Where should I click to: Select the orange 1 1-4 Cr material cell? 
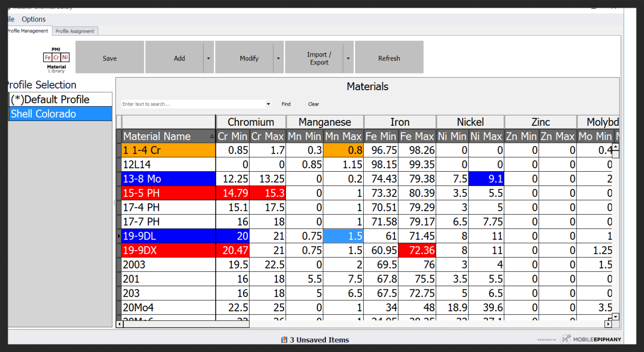pos(168,150)
